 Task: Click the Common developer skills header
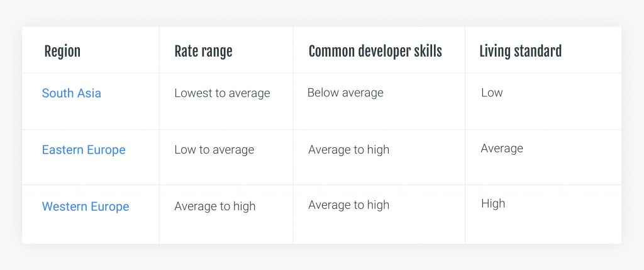point(375,52)
